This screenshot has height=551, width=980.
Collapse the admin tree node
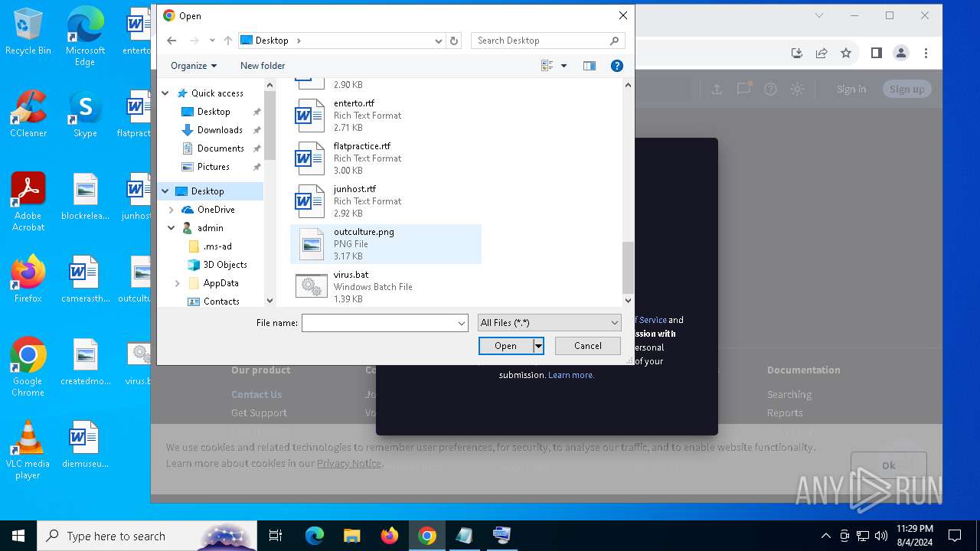point(171,228)
